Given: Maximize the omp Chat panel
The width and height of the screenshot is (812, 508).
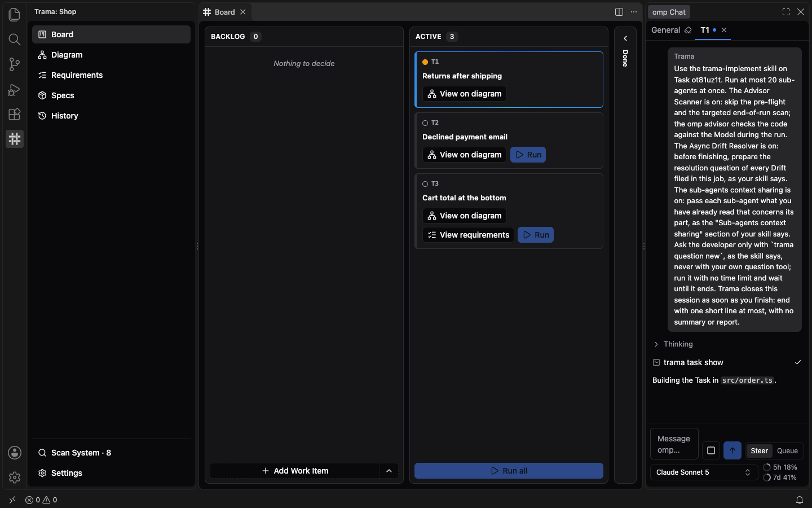Looking at the screenshot, I should [786, 12].
